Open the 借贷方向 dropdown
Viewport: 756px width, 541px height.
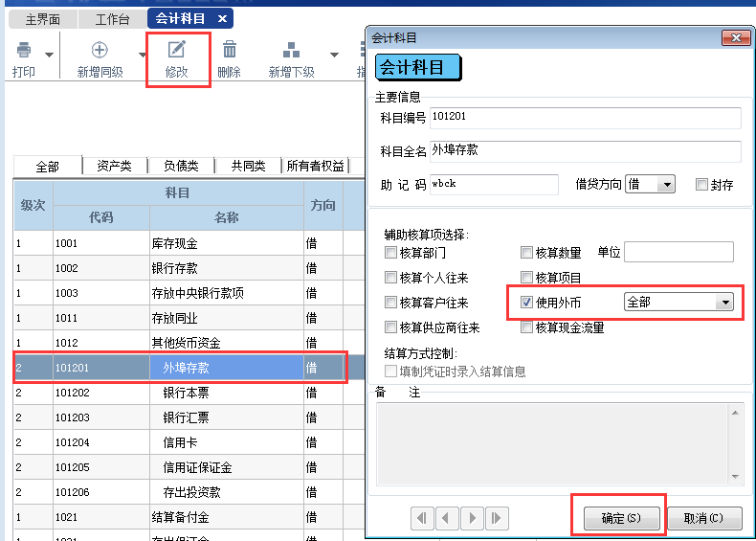pos(666,185)
